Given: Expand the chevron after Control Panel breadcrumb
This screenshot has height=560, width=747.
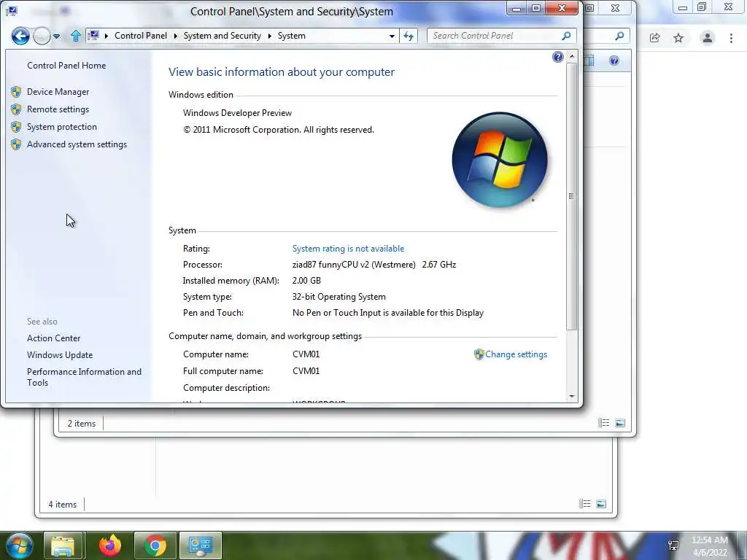Looking at the screenshot, I should click(175, 36).
